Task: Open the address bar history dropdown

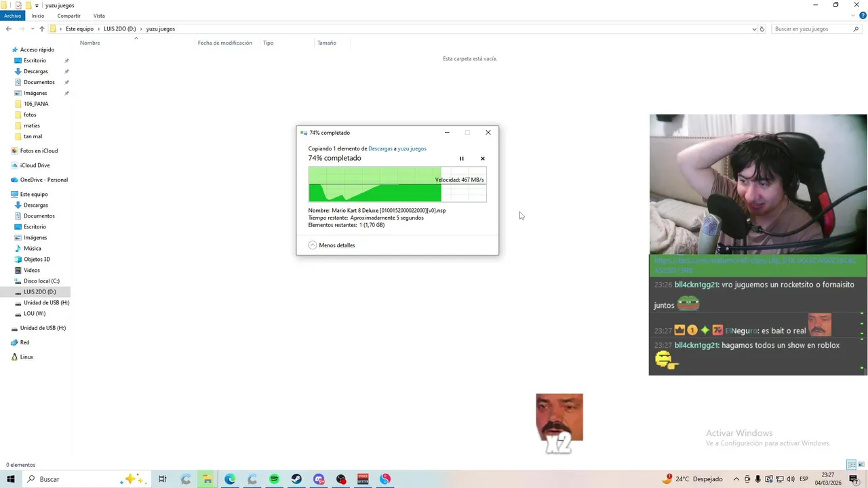Action: [x=754, y=29]
